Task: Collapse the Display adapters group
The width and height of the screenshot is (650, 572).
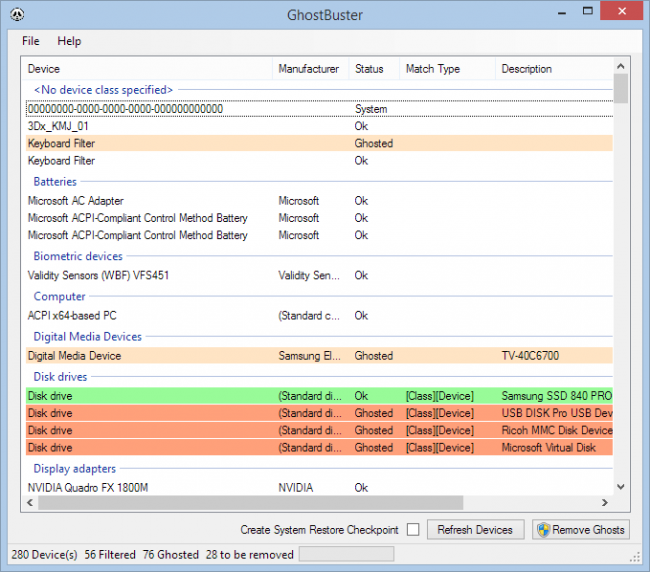Action: coord(74,468)
